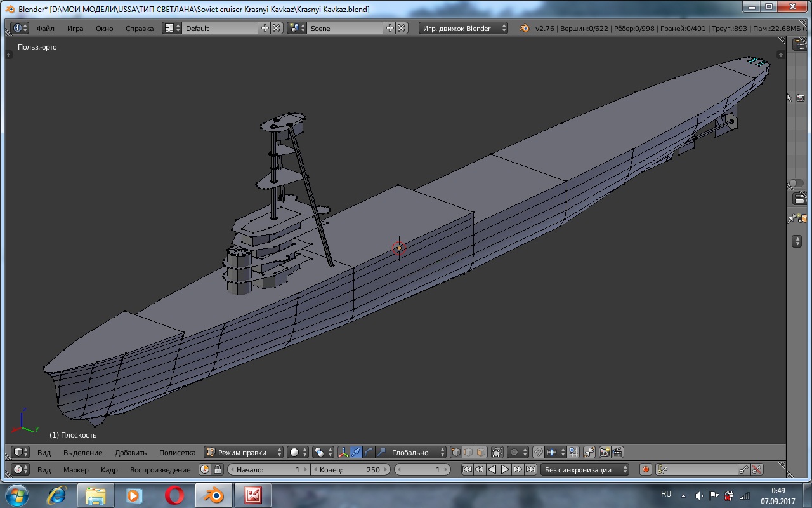The width and height of the screenshot is (812, 508).
Task: Open the Игр. движок Blender engine dropdown
Action: coord(464,29)
